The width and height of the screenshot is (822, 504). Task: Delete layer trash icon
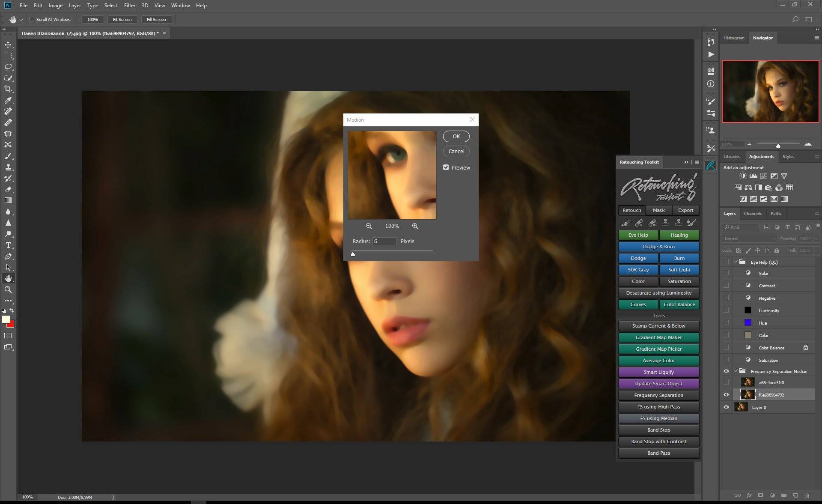807,495
